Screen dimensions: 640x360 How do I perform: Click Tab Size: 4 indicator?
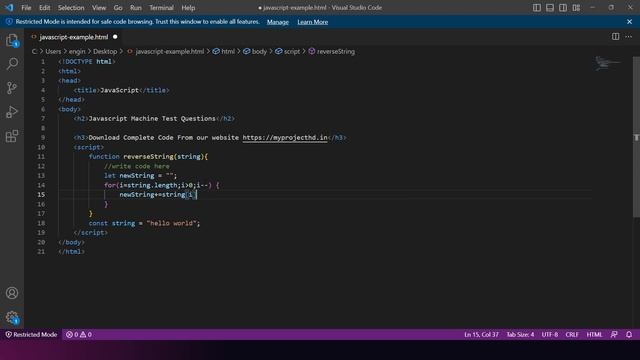point(520,335)
